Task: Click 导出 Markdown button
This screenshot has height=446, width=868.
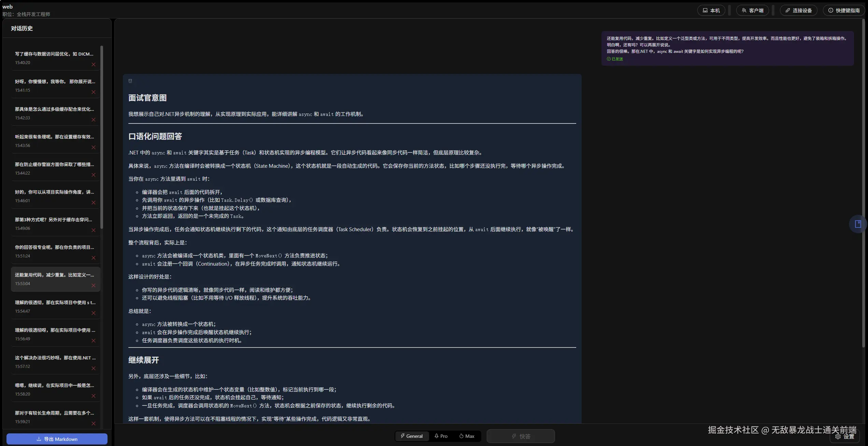Action: click(x=57, y=439)
